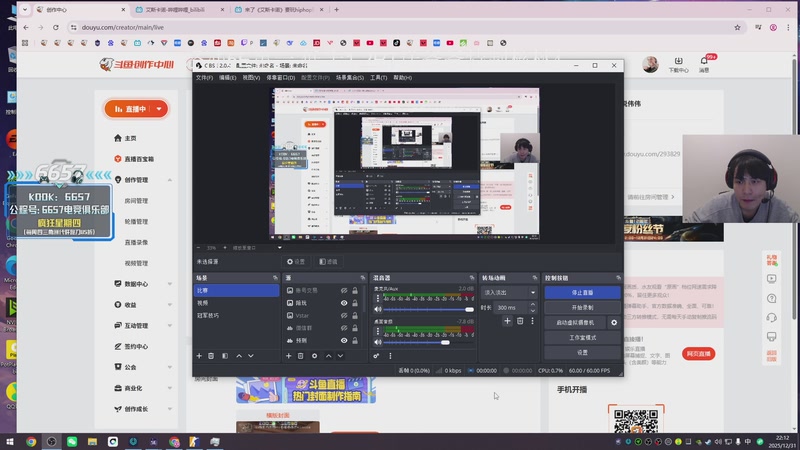800x450 pixels.
Task: Open the 编辑(E) menu in OBS
Action: point(228,78)
